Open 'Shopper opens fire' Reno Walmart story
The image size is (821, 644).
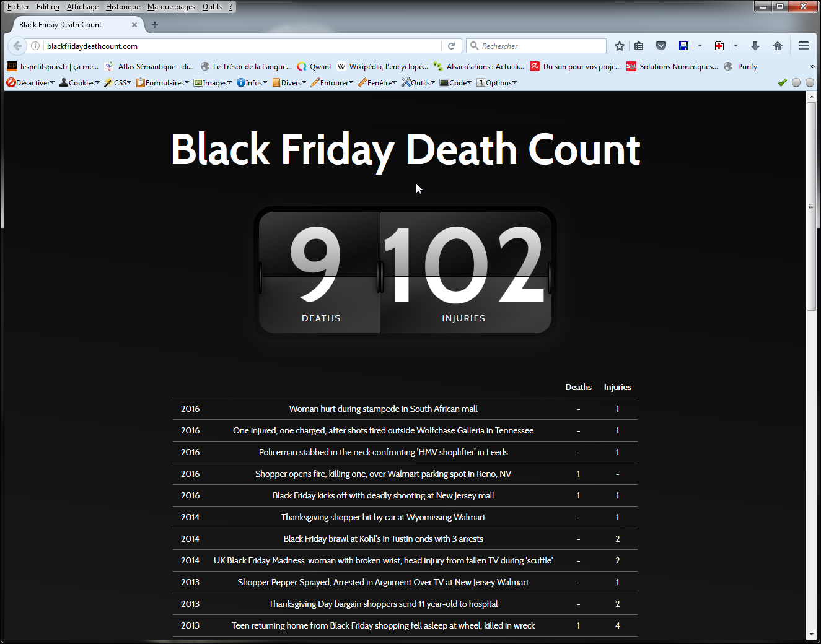[x=383, y=474]
